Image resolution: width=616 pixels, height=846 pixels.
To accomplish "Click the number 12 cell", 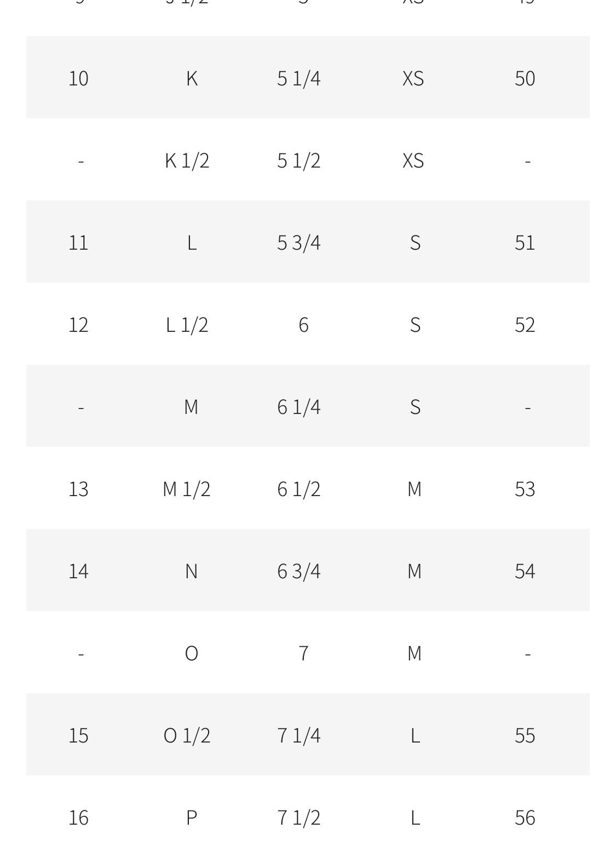I will point(78,325).
